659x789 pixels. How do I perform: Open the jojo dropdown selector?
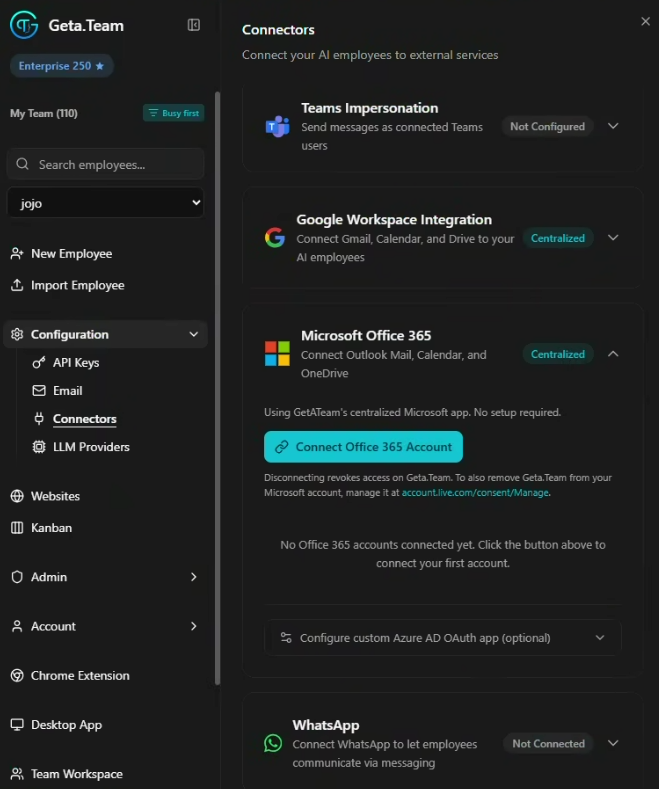click(106, 203)
